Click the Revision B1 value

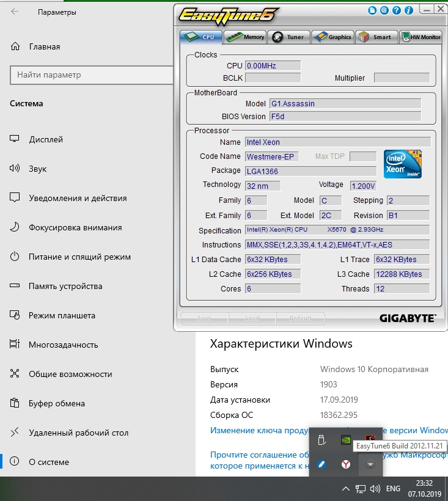tap(408, 215)
